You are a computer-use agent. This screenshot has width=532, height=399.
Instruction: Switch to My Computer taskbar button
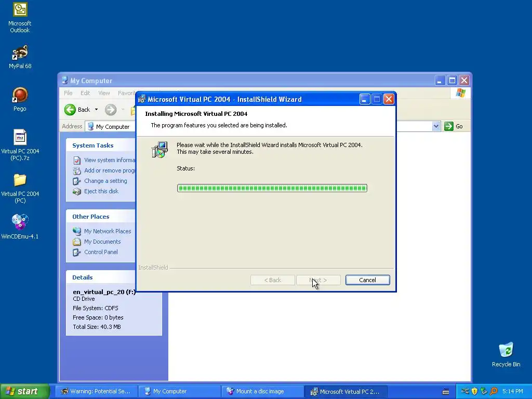point(180,391)
